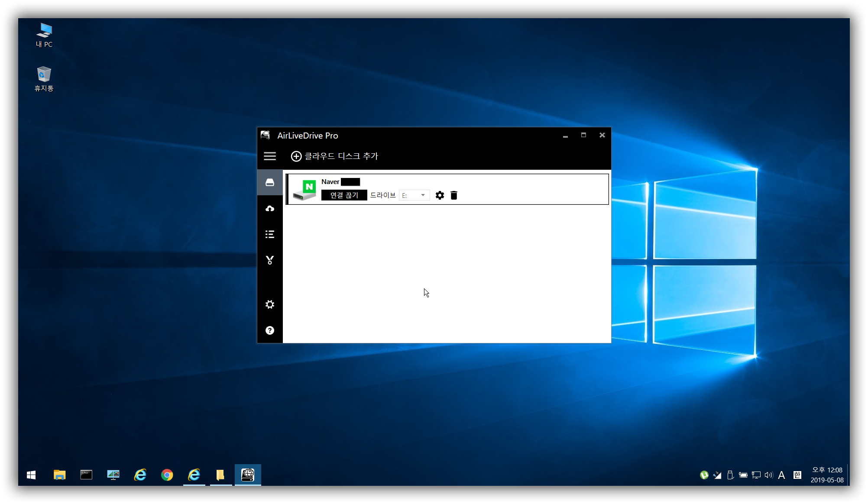This screenshot has width=868, height=504.
Task: Open File Explorer from the taskbar
Action: [x=60, y=475]
